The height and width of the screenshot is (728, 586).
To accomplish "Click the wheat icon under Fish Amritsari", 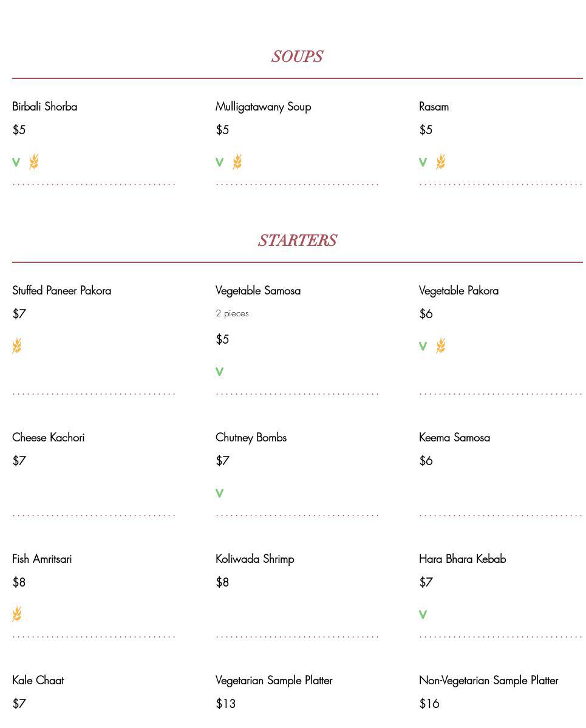I will coord(17,614).
